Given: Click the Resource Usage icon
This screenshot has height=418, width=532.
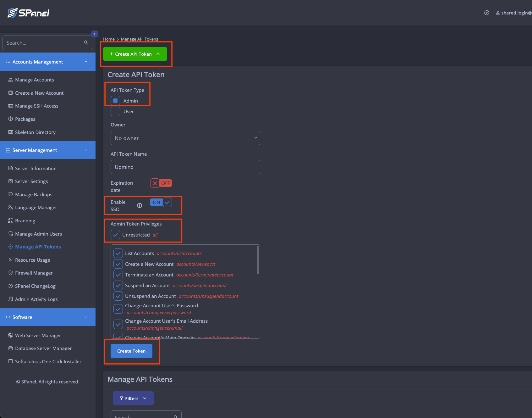Looking at the screenshot, I should point(10,260).
